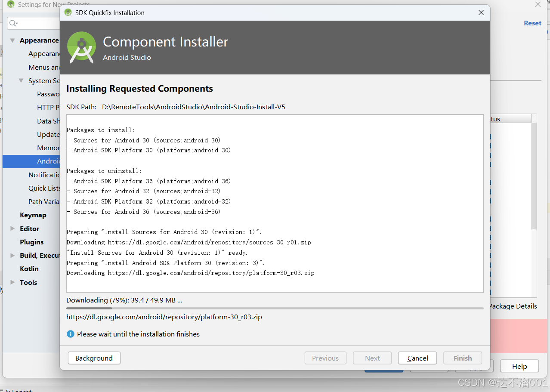Click the Package Details label in Settings
Viewport: 550px width, 392px height.
pos(513,306)
